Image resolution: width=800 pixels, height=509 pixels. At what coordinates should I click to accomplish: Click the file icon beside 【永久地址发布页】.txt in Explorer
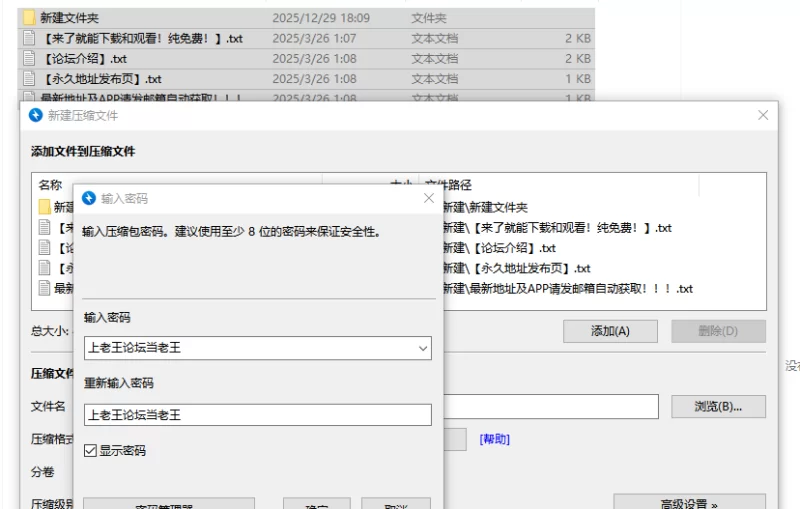pyautogui.click(x=29, y=79)
